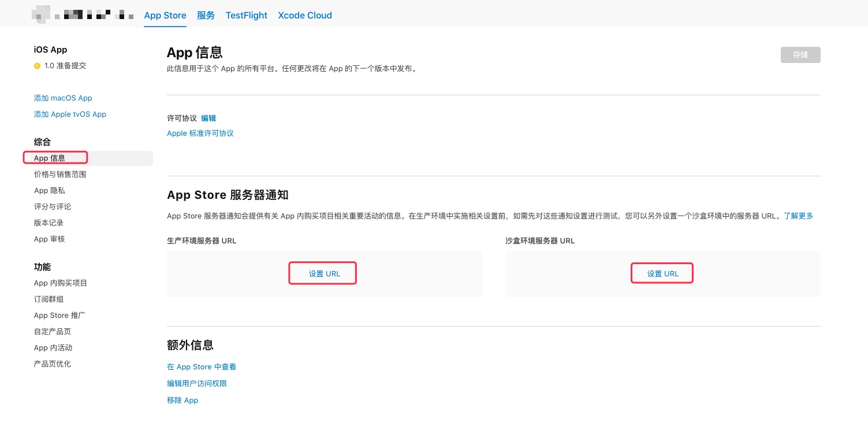The height and width of the screenshot is (426, 868).
Task: Open 版本记录 sidebar item
Action: coord(49,223)
